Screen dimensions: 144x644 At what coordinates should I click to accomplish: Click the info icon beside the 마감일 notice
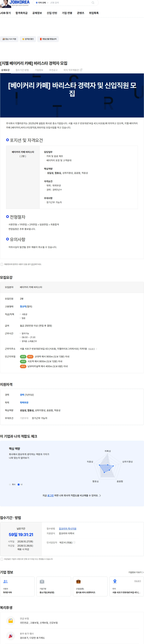(2, 559)
